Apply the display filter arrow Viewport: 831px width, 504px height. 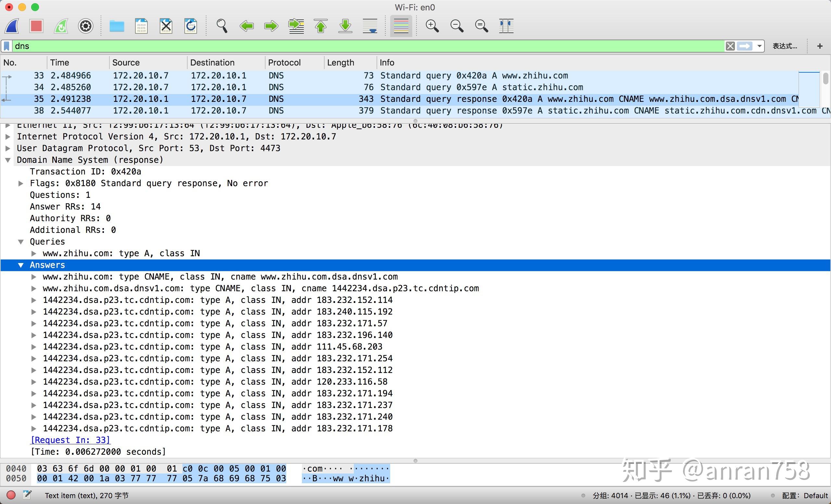pos(745,46)
